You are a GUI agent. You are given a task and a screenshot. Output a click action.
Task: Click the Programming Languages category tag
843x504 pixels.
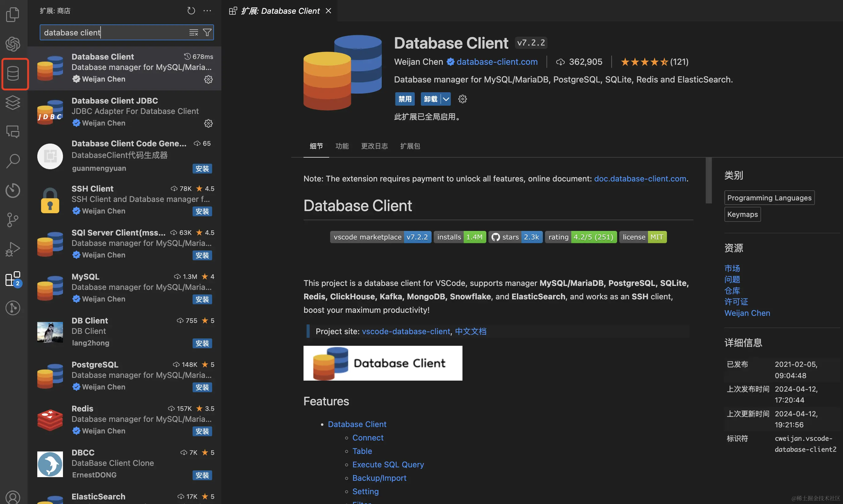tap(769, 198)
